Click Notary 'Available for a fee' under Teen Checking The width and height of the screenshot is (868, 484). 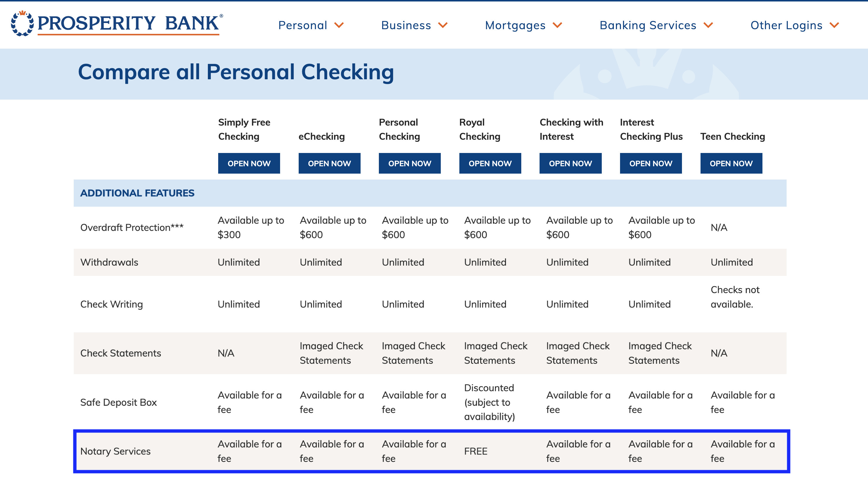(743, 451)
